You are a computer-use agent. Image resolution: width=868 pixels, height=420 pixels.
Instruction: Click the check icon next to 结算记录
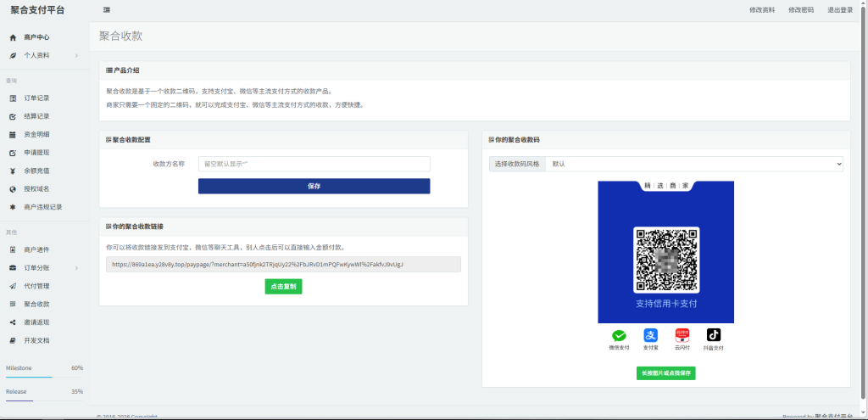click(13, 116)
